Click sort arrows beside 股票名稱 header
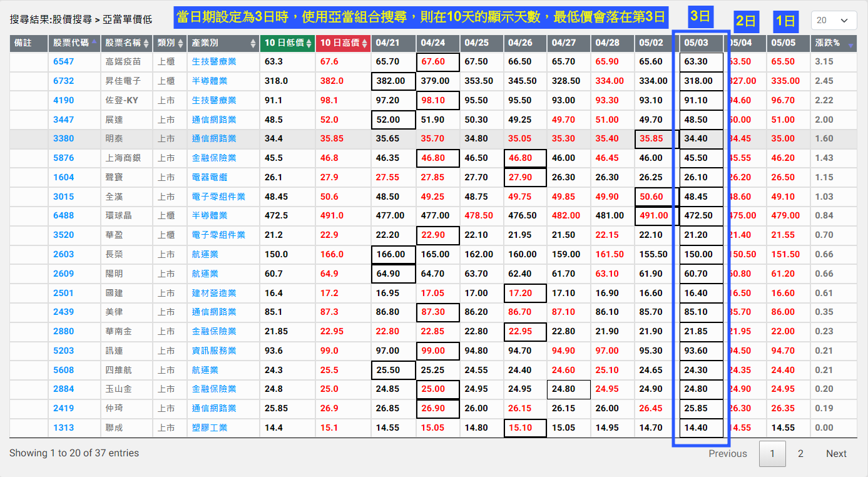This screenshot has height=477, width=868. pyautogui.click(x=146, y=43)
